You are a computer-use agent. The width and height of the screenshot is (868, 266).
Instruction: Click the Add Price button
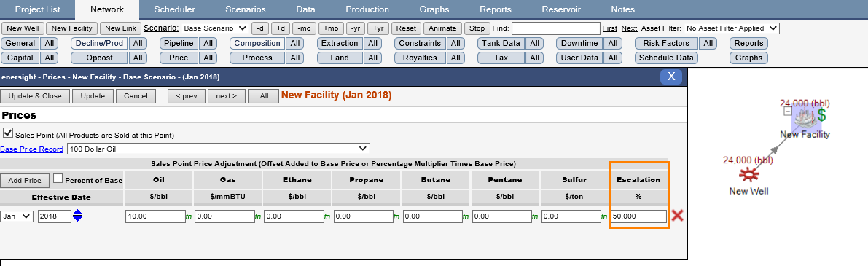coord(25,180)
